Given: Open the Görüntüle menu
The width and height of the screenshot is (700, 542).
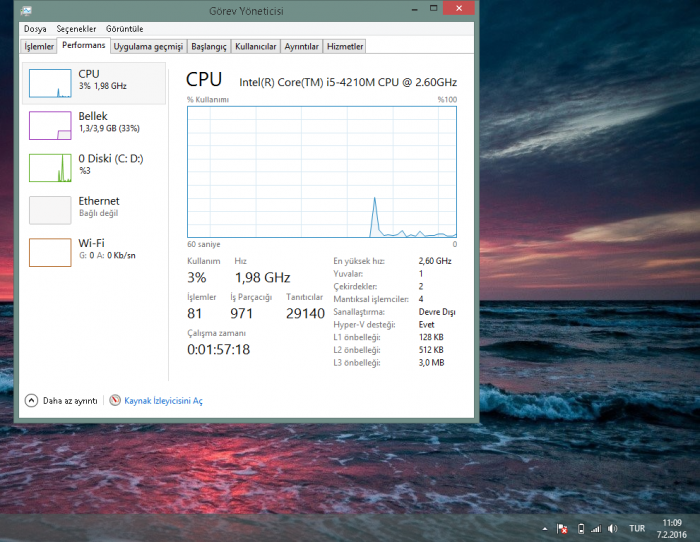Looking at the screenshot, I should pyautogui.click(x=124, y=29).
